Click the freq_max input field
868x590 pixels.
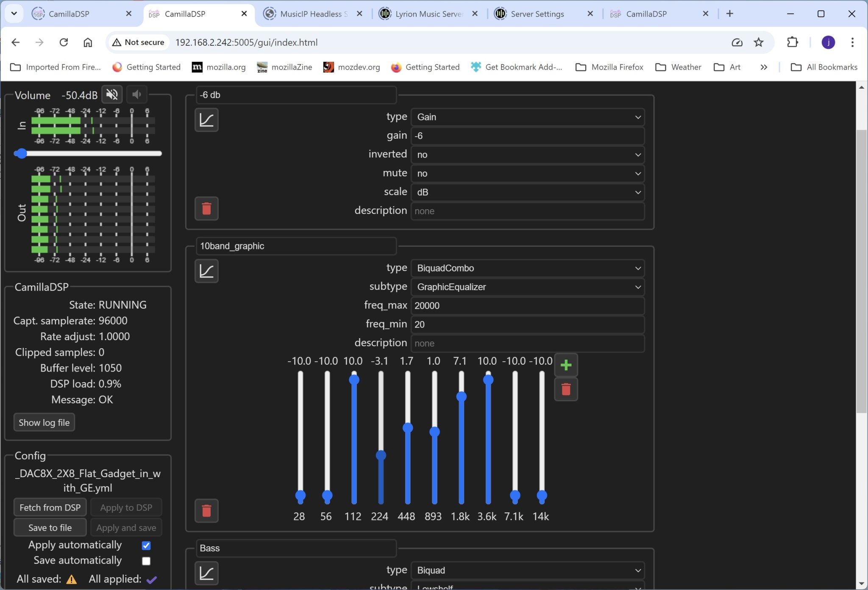pyautogui.click(x=528, y=305)
